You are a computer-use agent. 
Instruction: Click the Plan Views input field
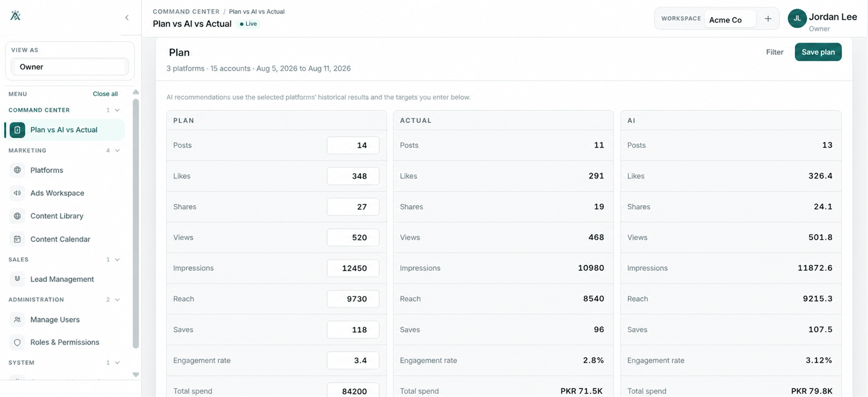tap(353, 237)
